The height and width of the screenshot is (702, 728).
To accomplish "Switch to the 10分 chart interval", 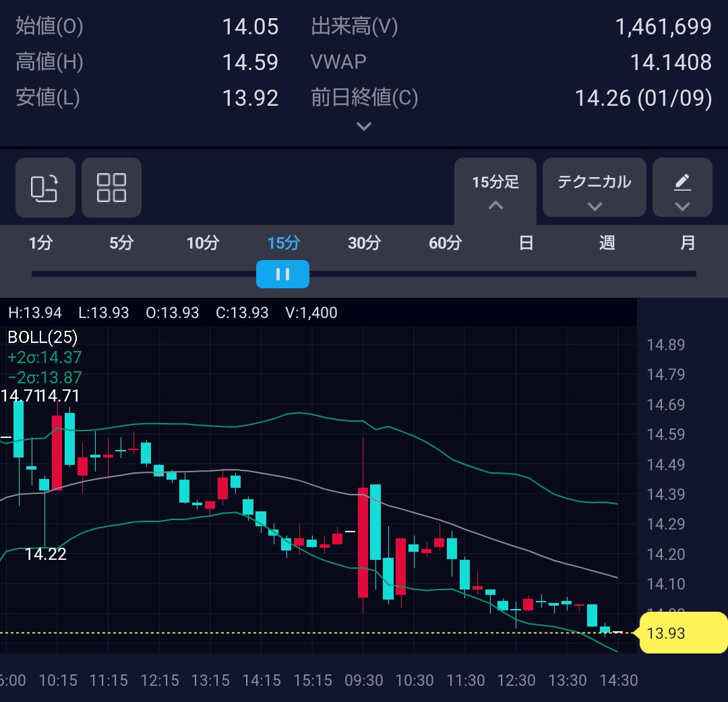I will pyautogui.click(x=202, y=243).
